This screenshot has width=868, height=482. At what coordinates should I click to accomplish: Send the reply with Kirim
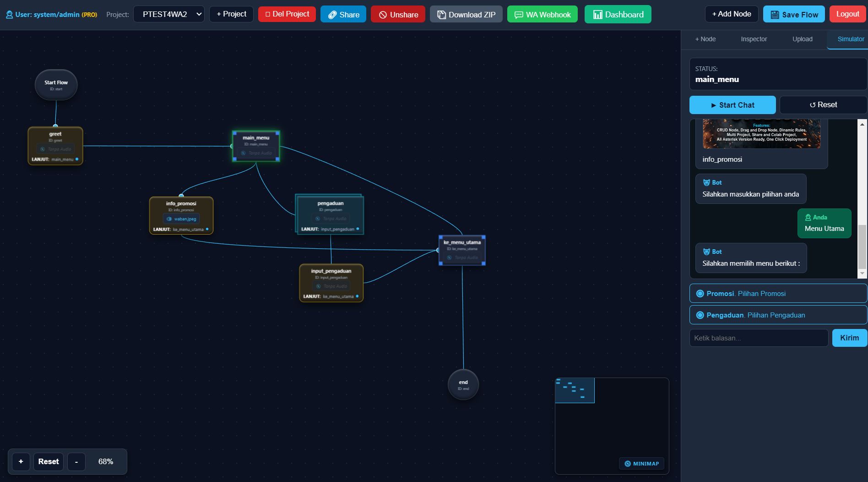tap(849, 338)
